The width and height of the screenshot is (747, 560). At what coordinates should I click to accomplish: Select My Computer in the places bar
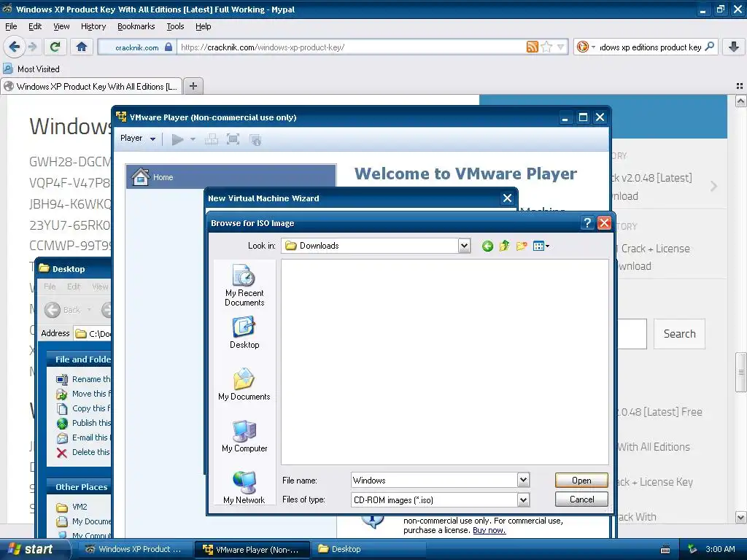pyautogui.click(x=244, y=437)
